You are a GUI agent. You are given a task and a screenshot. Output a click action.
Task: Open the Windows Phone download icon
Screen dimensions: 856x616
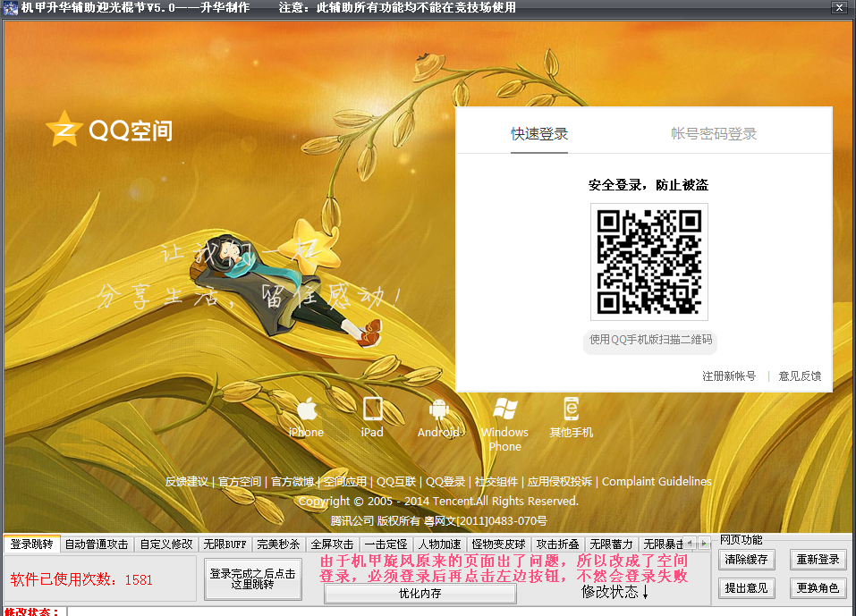(x=505, y=409)
